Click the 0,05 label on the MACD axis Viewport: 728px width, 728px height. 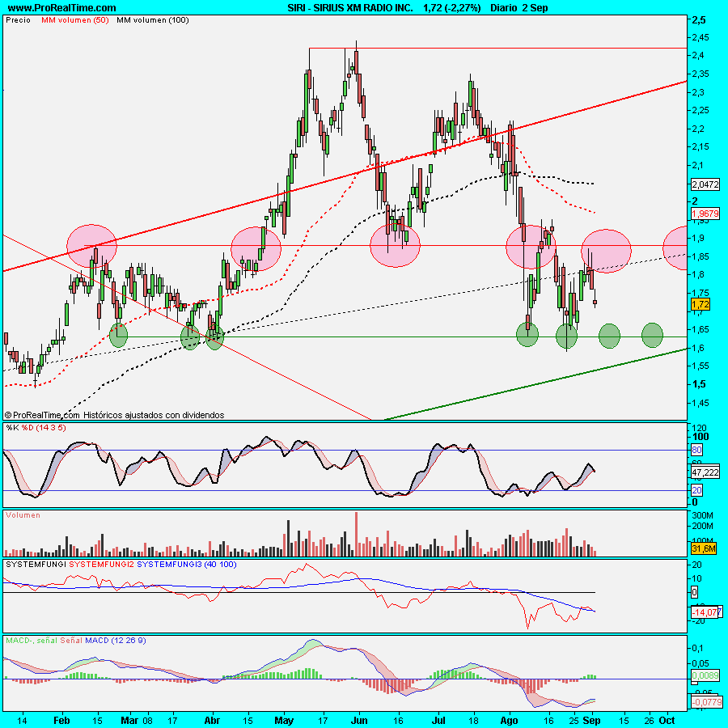click(700, 663)
